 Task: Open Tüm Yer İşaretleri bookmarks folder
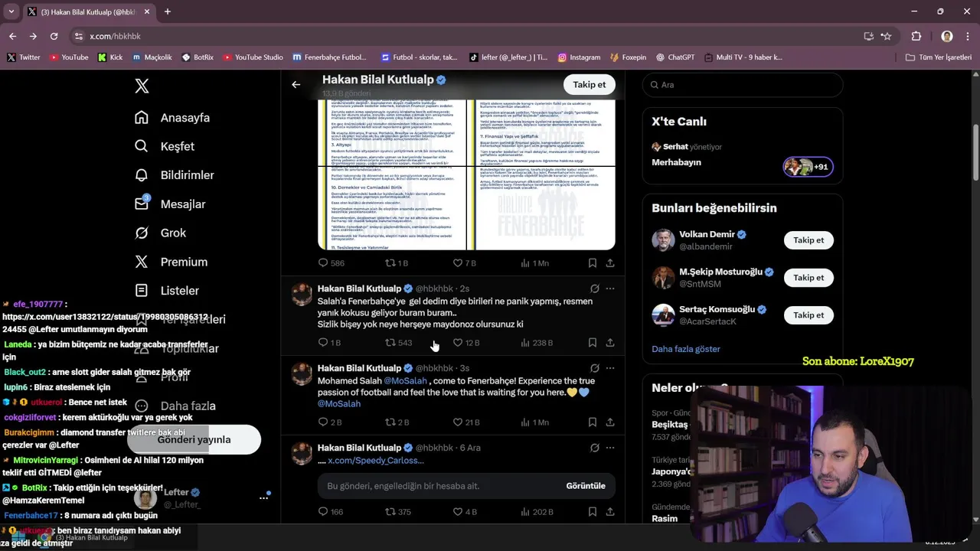(x=939, y=57)
